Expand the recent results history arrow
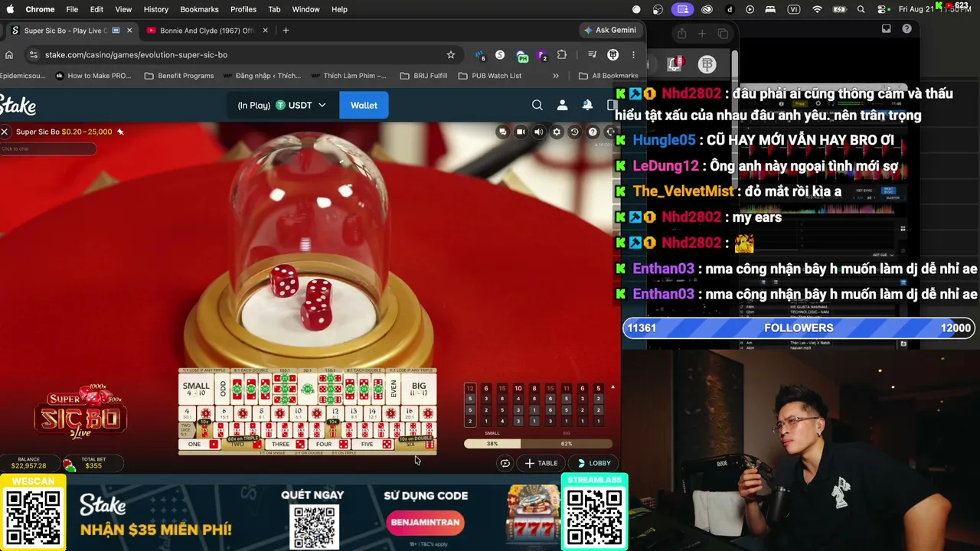 click(612, 387)
